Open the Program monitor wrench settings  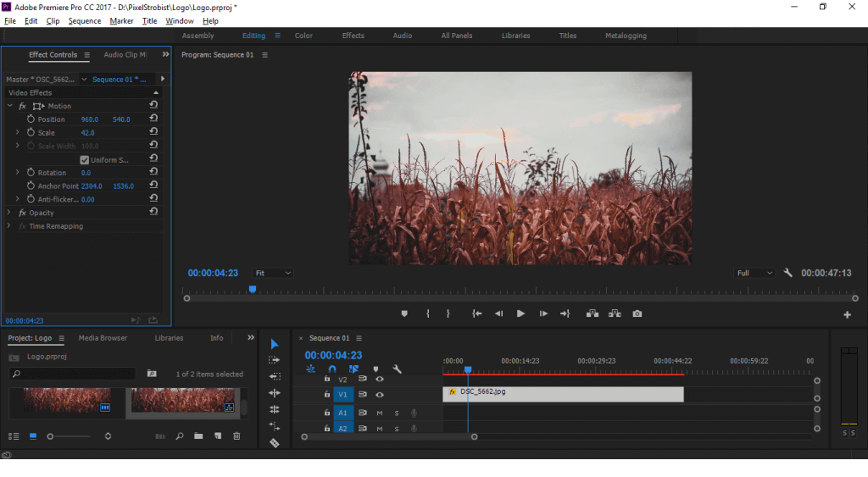click(787, 273)
